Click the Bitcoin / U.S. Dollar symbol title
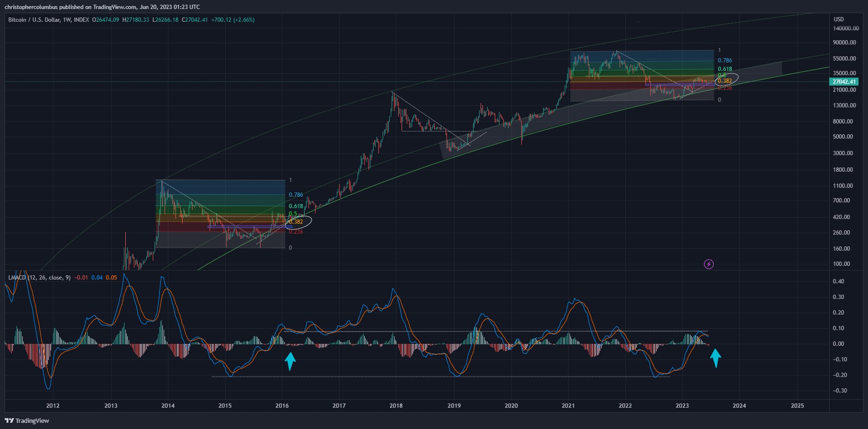The width and height of the screenshot is (868, 429). [x=34, y=20]
